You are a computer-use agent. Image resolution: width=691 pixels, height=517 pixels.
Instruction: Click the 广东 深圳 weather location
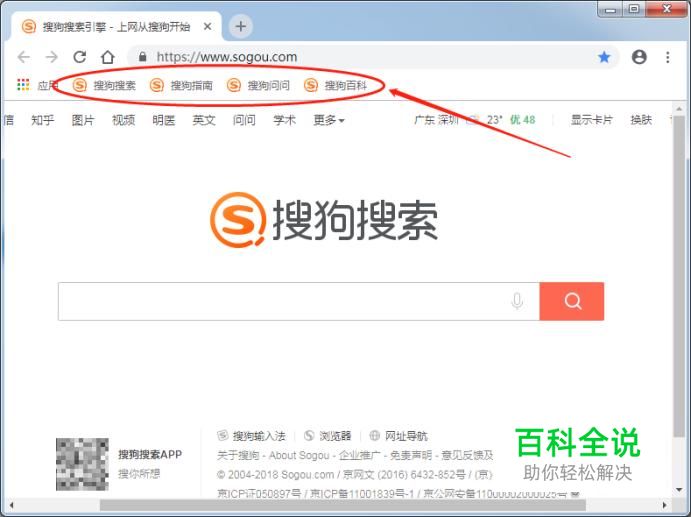point(436,120)
